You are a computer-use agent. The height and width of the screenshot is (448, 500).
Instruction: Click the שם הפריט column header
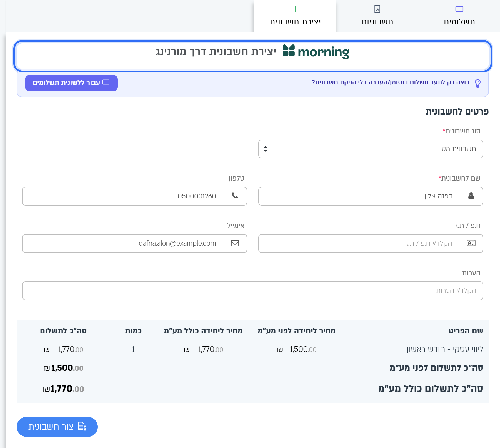pos(466,331)
